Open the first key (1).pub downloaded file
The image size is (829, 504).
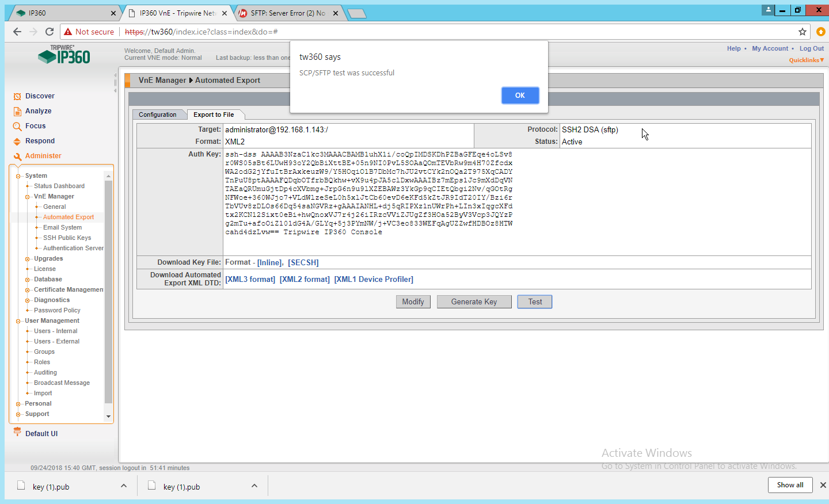pos(51,487)
